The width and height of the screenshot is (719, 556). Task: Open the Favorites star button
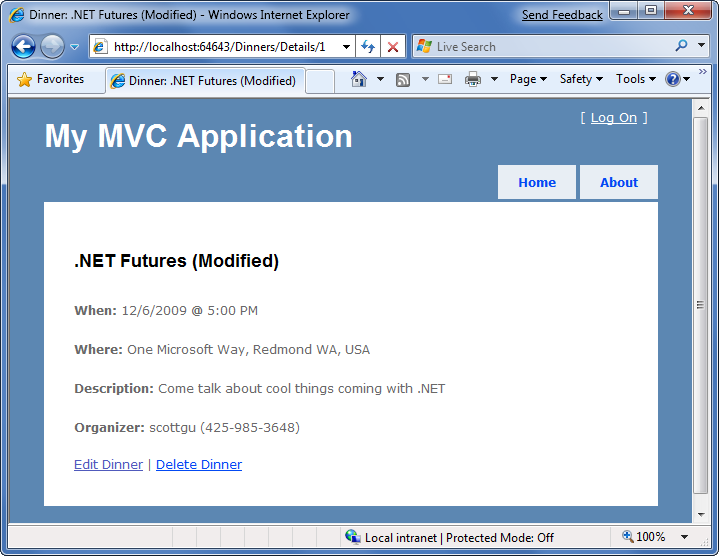tap(51, 80)
